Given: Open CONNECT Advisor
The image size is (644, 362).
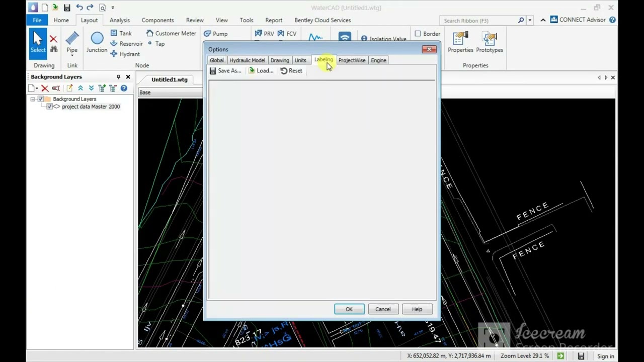Looking at the screenshot, I should click(x=578, y=20).
